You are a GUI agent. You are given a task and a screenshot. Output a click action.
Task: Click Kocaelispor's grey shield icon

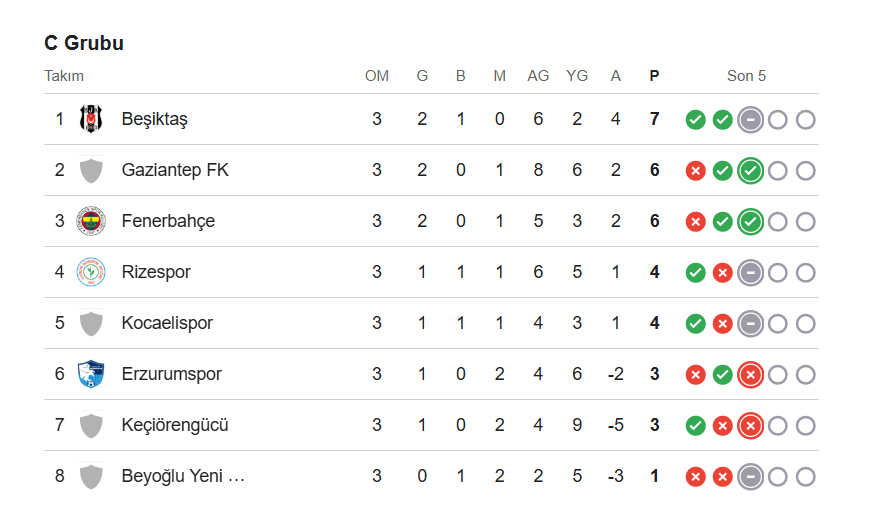[x=91, y=323]
